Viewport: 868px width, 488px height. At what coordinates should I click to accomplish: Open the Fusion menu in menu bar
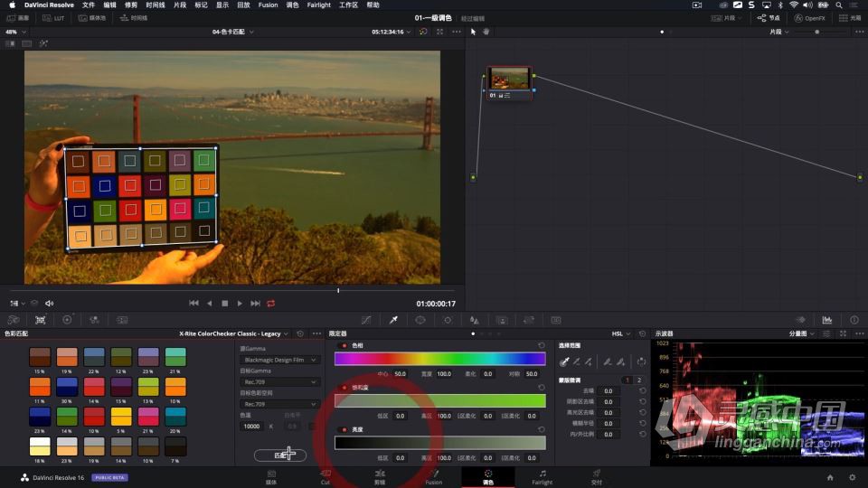[268, 5]
